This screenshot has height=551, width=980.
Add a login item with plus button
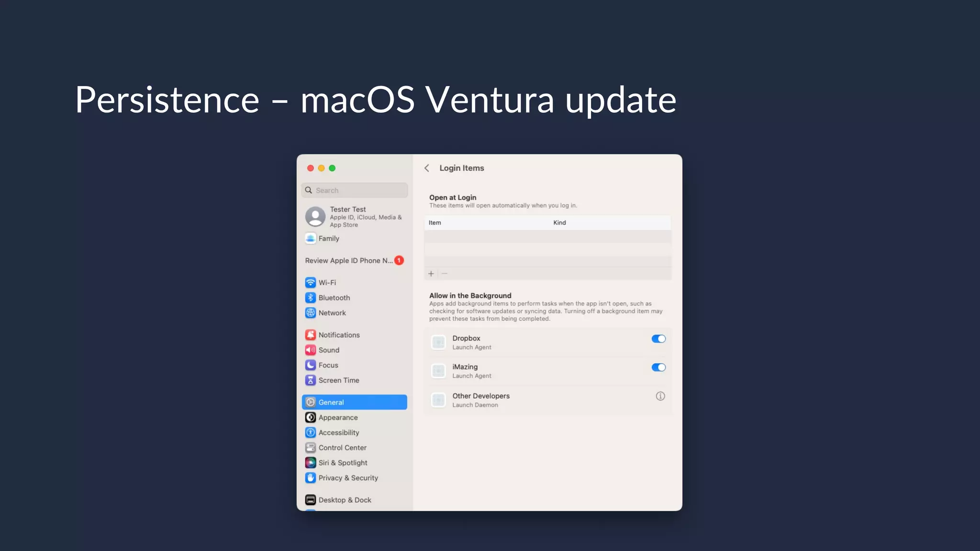pos(431,274)
